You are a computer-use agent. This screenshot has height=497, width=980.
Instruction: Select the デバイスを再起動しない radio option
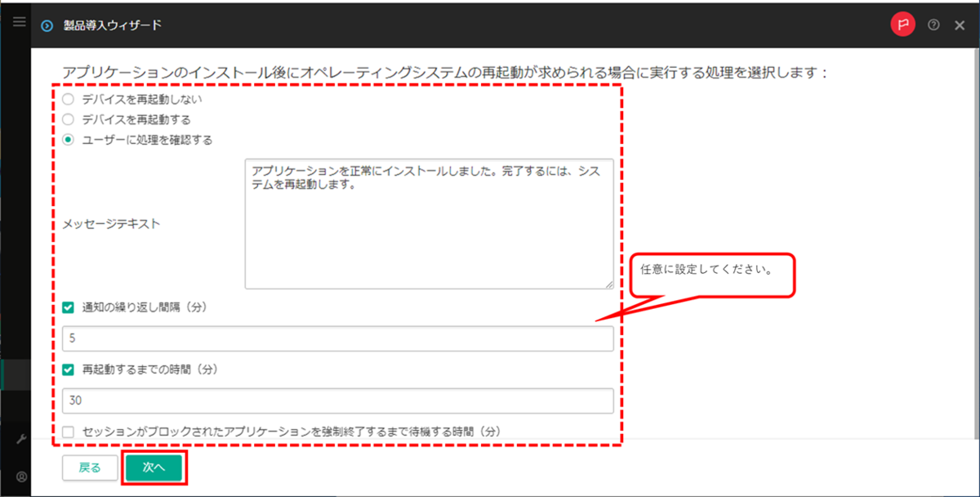pyautogui.click(x=69, y=99)
